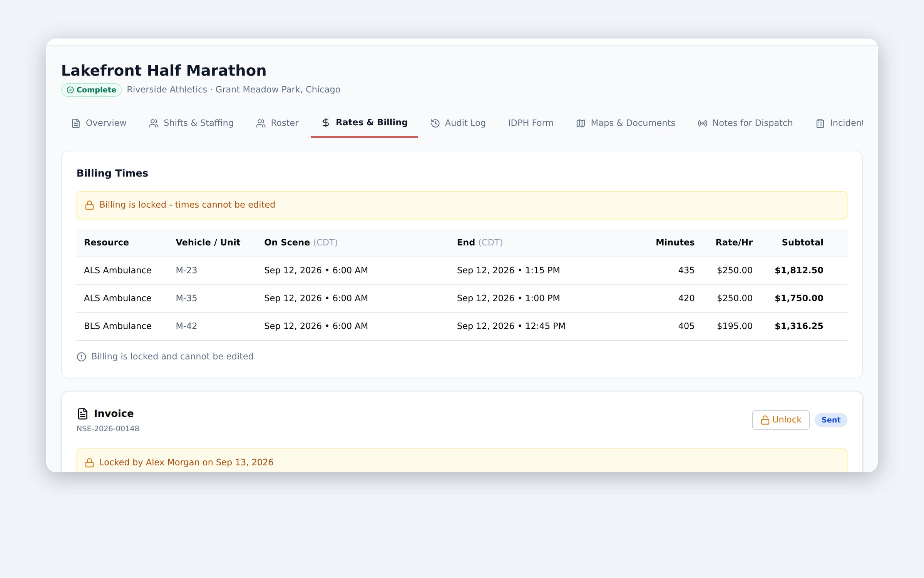
Task: Click the lock icon in Locked by Alex Morgan banner
Action: click(x=89, y=462)
